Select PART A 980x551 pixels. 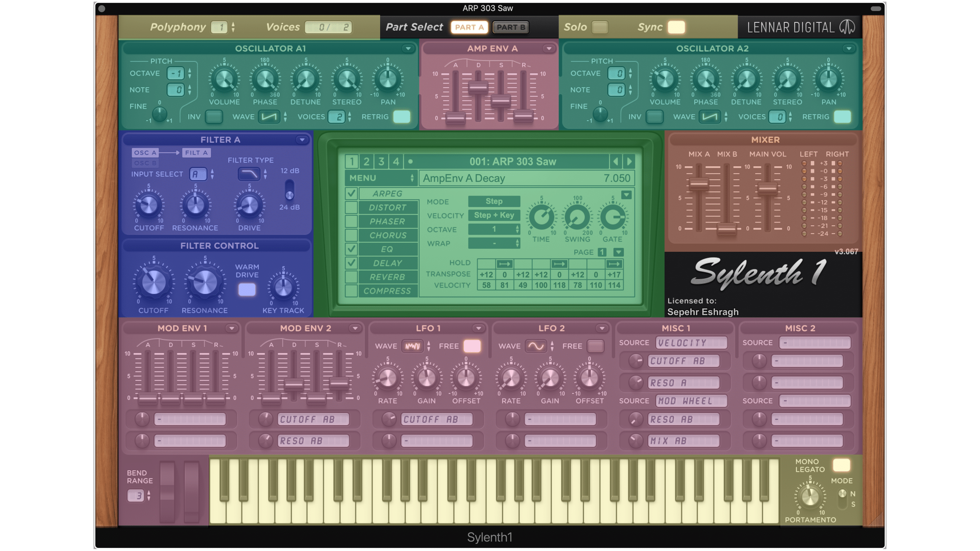(469, 27)
